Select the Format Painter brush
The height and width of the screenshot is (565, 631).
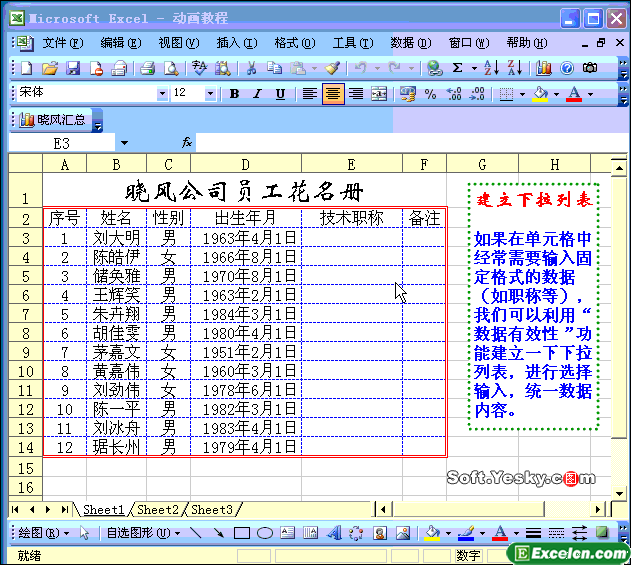pos(333,68)
